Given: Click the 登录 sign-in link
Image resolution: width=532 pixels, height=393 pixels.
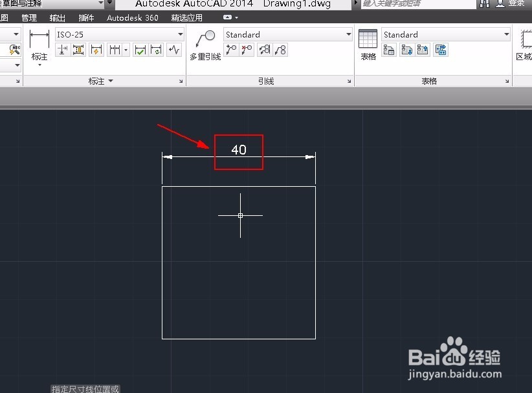Looking at the screenshot, I should [x=516, y=3].
